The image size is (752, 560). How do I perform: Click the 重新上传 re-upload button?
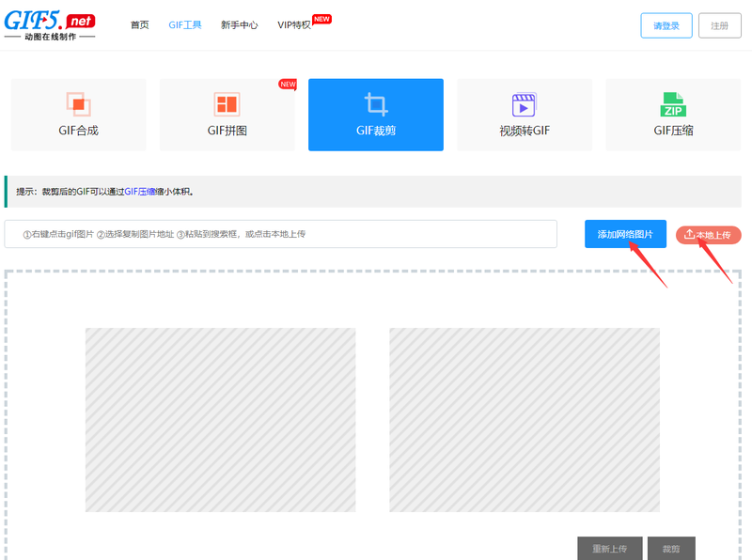(x=609, y=549)
